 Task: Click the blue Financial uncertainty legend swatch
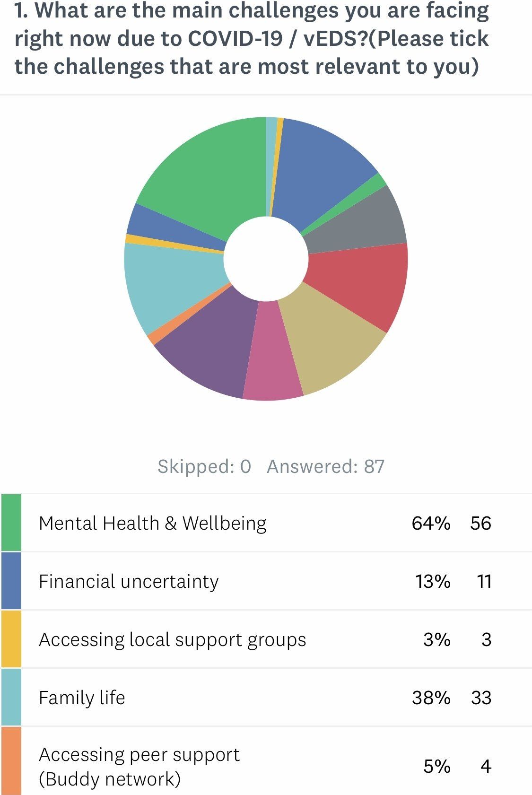(11, 581)
